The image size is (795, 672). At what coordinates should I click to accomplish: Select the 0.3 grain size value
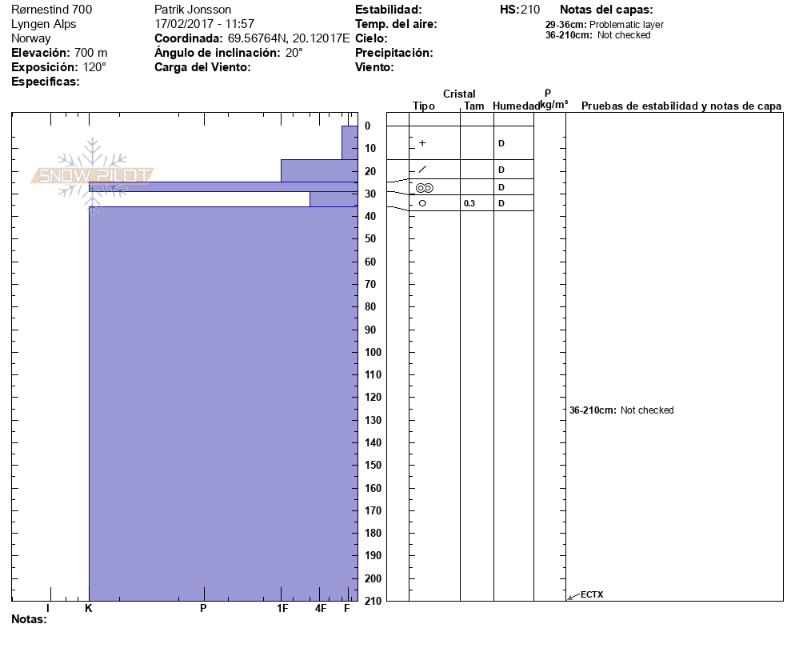coord(469,204)
